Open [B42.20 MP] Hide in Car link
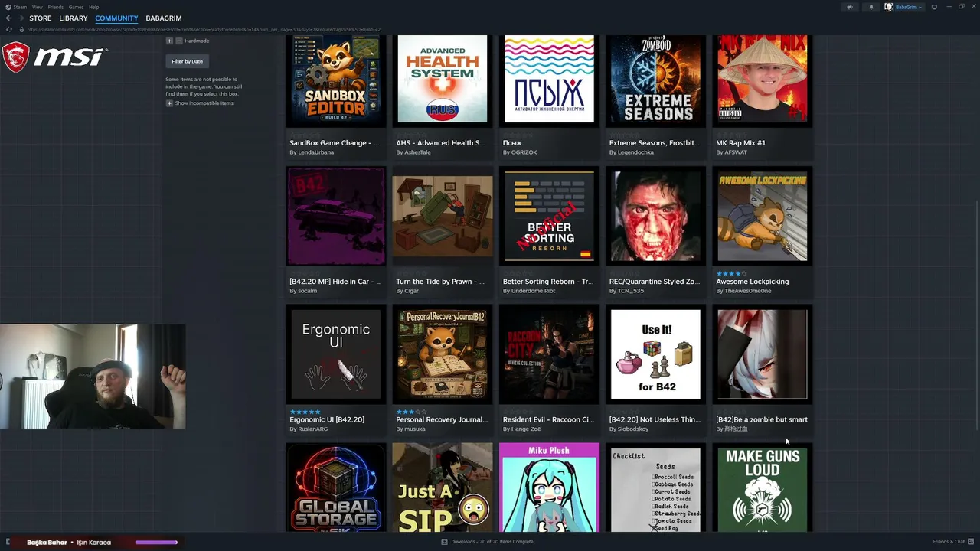This screenshot has height=551, width=980. click(x=335, y=282)
